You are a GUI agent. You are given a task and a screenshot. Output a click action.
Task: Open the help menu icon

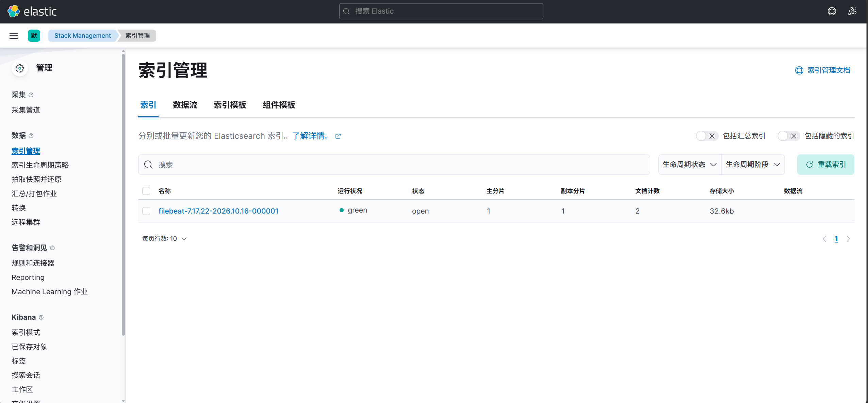tap(832, 11)
